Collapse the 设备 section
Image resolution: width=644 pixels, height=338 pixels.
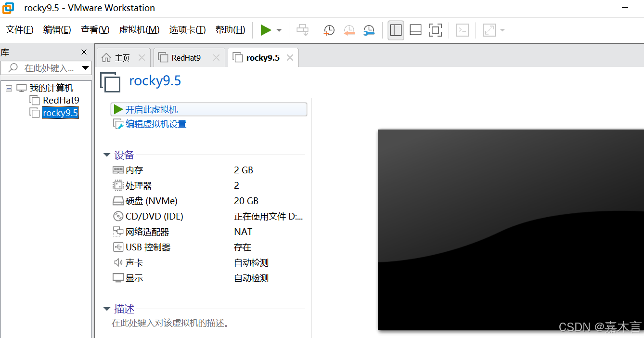click(x=107, y=156)
